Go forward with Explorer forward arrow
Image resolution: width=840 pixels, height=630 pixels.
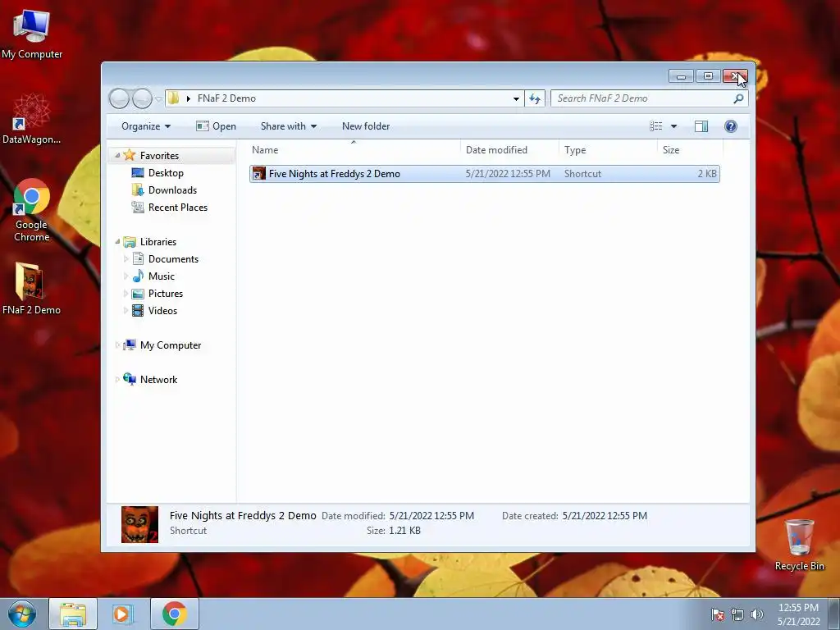(x=142, y=98)
